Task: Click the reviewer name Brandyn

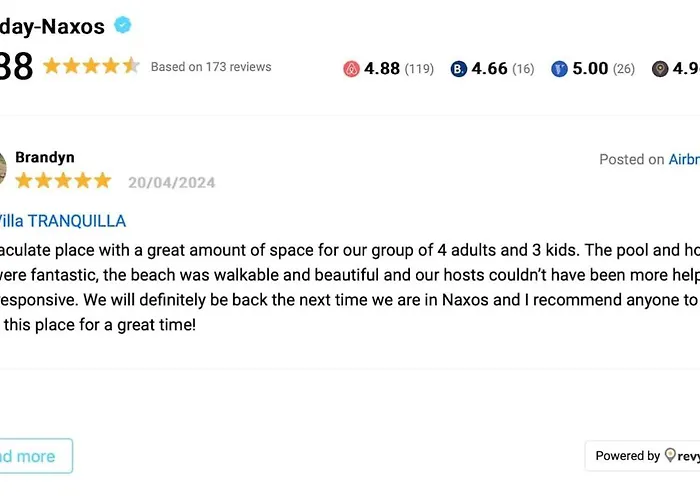Action: pyautogui.click(x=45, y=157)
